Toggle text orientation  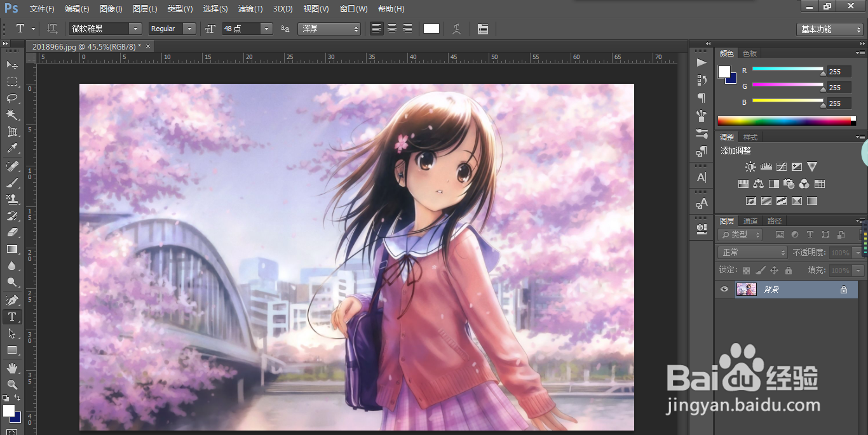coord(53,29)
